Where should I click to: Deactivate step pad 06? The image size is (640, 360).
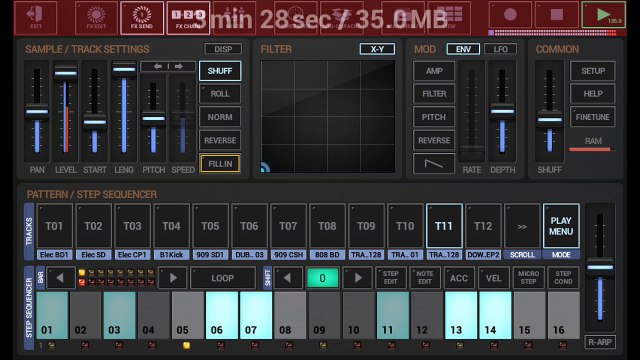[x=222, y=315]
